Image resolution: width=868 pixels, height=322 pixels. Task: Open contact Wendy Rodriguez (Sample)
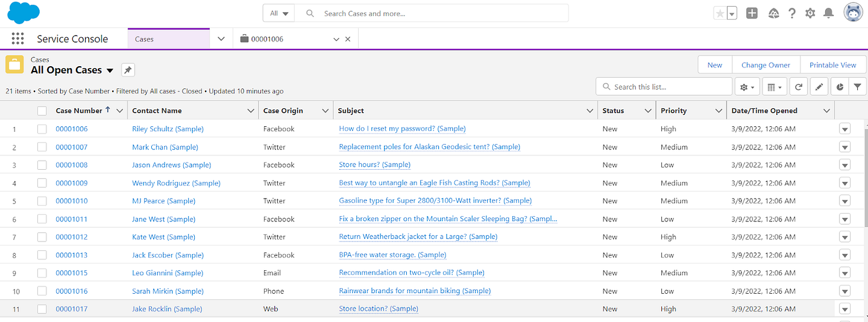click(x=176, y=183)
